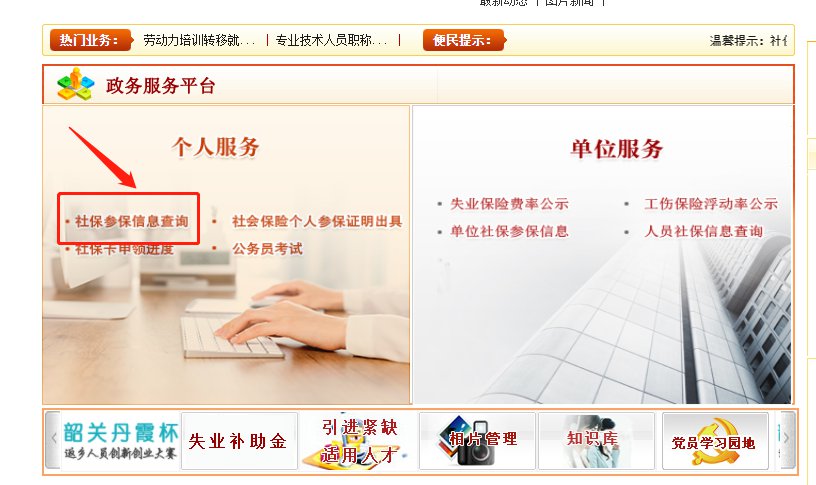
Task: Open the 引进紧缺适用人才 banner
Action: click(x=359, y=441)
